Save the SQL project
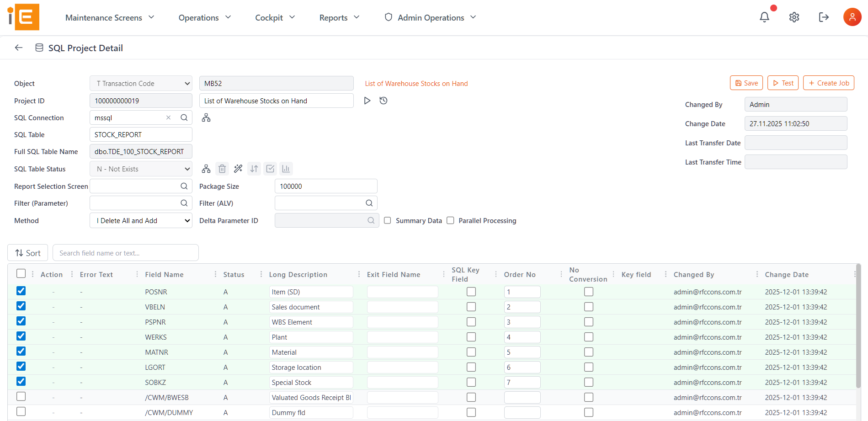This screenshot has height=421, width=868. tap(746, 83)
